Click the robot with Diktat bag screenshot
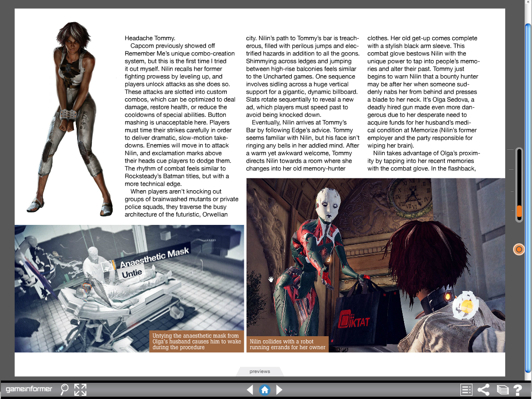The height and width of the screenshot is (399, 532). [x=375, y=265]
